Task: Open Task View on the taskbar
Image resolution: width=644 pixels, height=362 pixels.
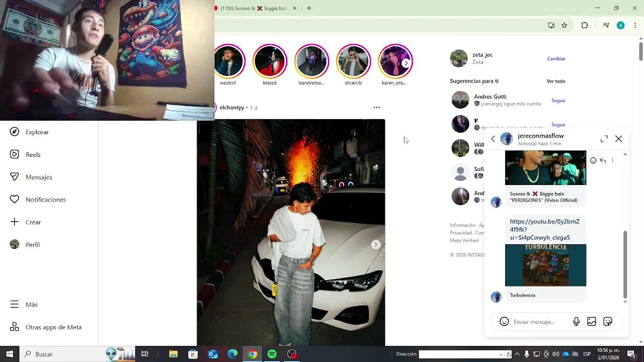Action: click(x=144, y=354)
